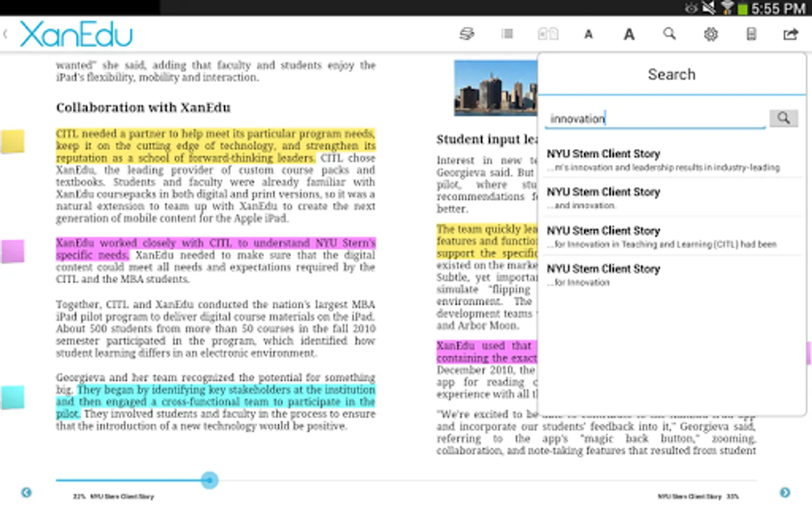Run the search with the magnifier button

click(784, 118)
